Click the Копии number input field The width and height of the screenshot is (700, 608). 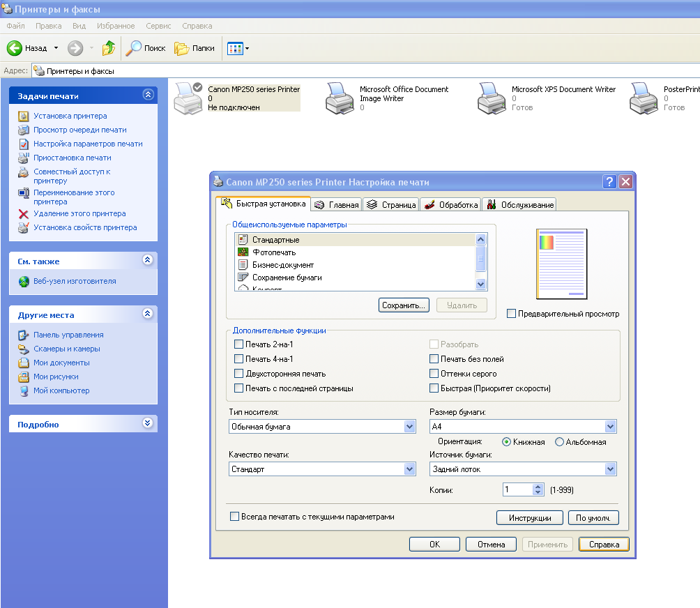[x=518, y=489]
